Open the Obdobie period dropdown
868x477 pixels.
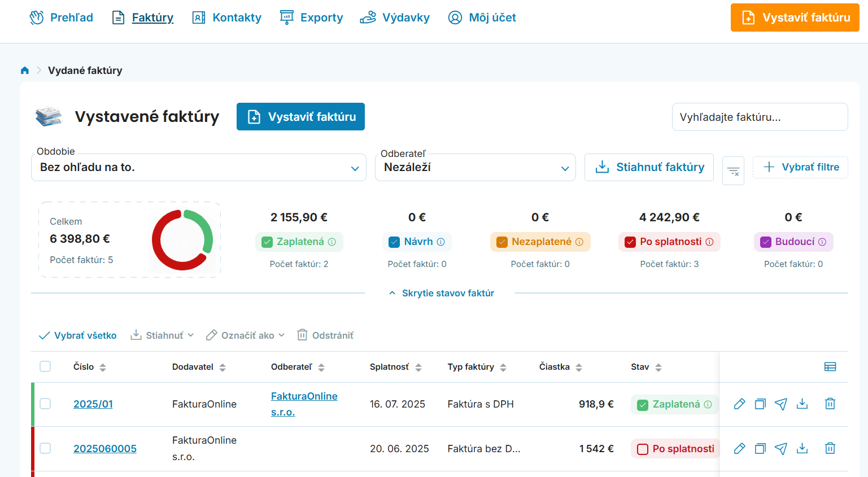pyautogui.click(x=198, y=168)
